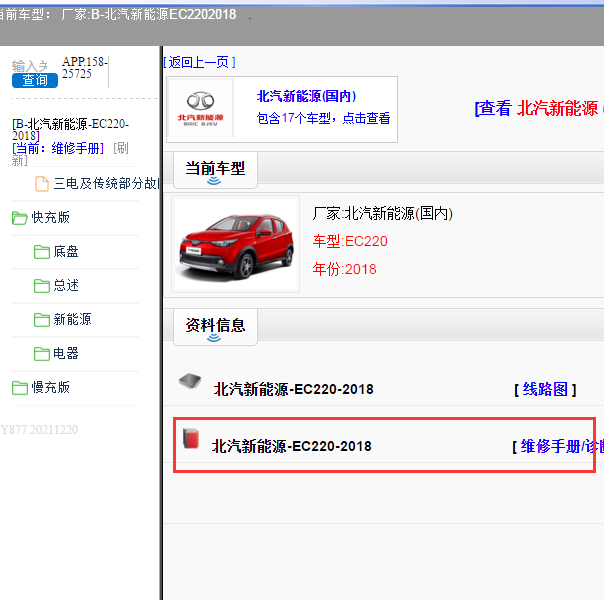Select the 当前车型 tab

215,170
